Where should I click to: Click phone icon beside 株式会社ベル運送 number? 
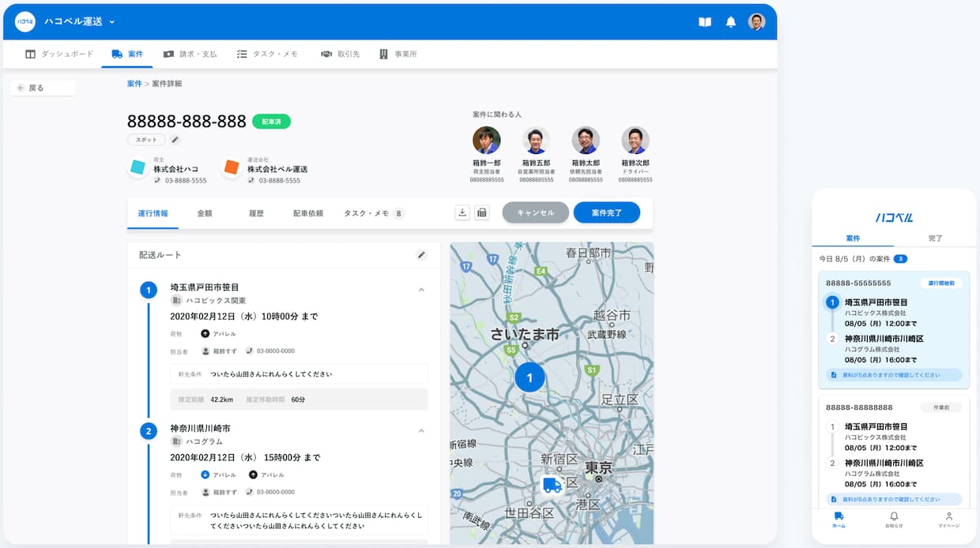pyautogui.click(x=251, y=180)
